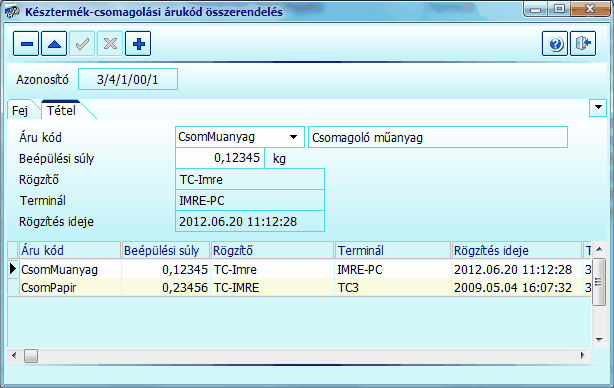Click the checkmark confirm icon
The width and height of the screenshot is (614, 388).
point(82,43)
